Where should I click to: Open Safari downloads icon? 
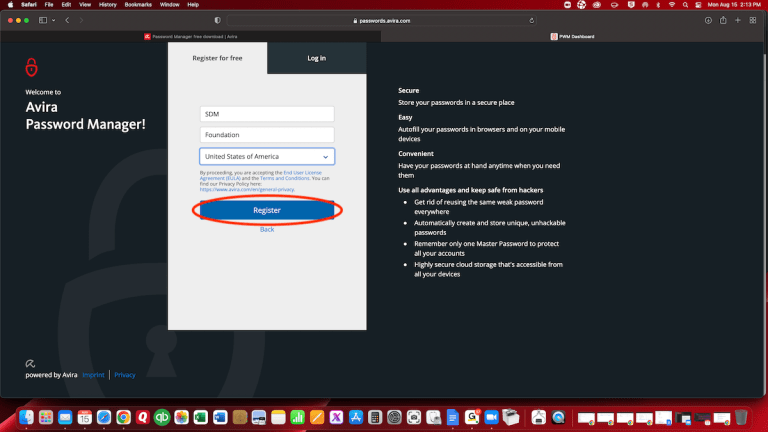click(708, 20)
